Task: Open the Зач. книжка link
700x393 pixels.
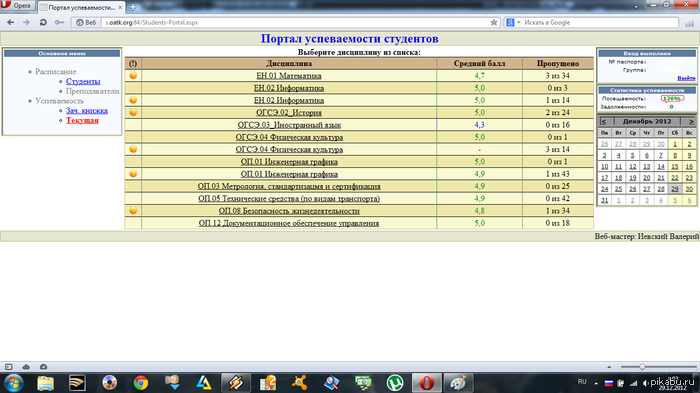Action: pyautogui.click(x=87, y=110)
